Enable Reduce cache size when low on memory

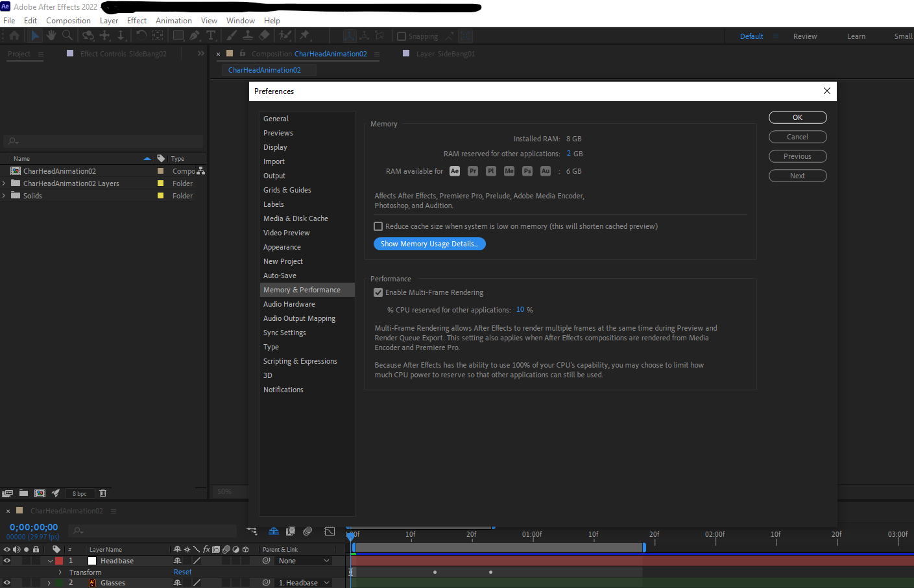point(378,226)
